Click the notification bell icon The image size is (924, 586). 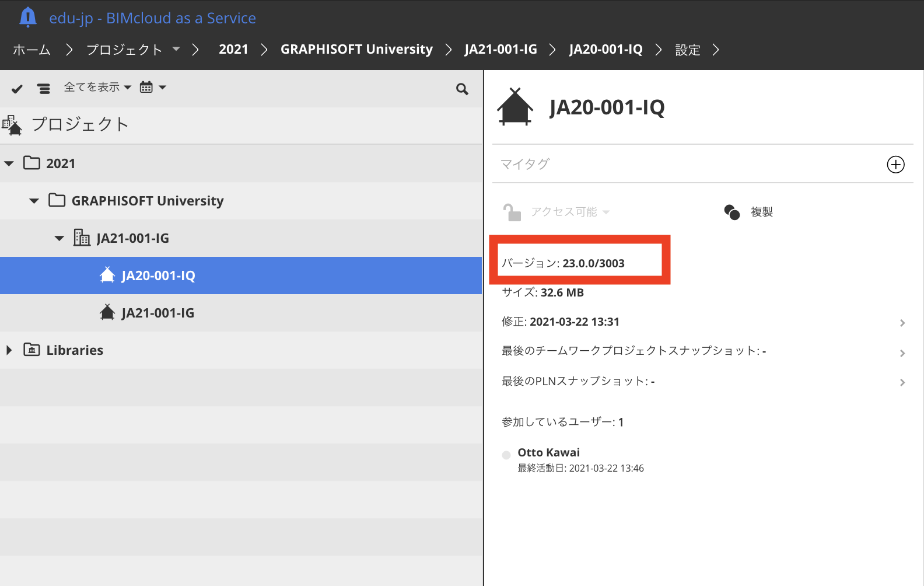click(x=27, y=18)
